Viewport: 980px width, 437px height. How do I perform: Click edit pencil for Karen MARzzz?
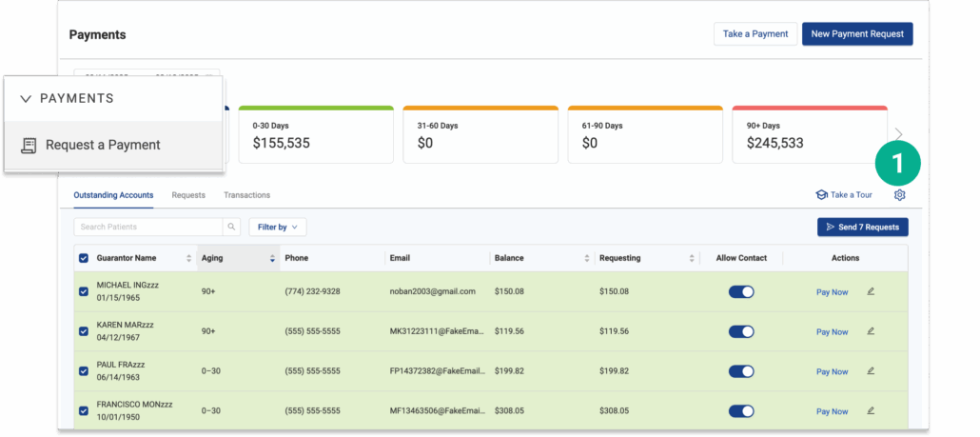pos(871,331)
